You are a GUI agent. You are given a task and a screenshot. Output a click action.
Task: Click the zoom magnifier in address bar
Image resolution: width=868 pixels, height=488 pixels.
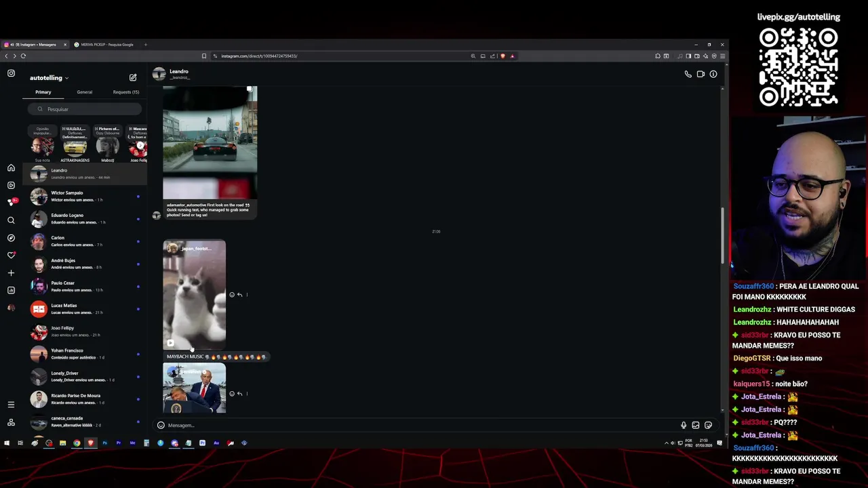coord(473,56)
